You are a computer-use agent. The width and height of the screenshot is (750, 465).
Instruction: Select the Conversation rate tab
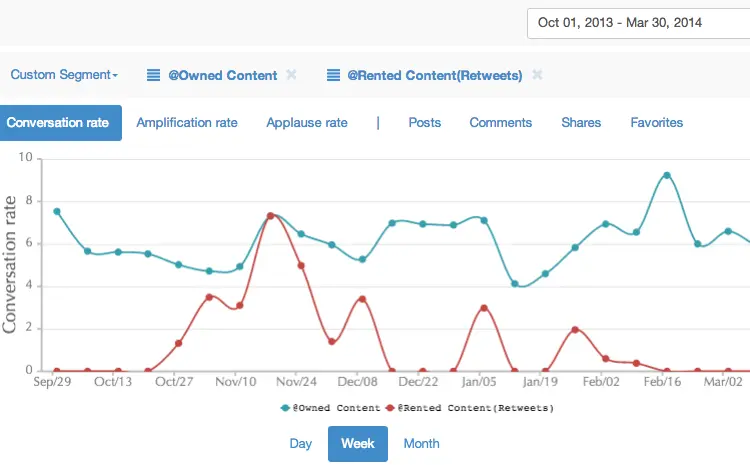click(x=58, y=123)
